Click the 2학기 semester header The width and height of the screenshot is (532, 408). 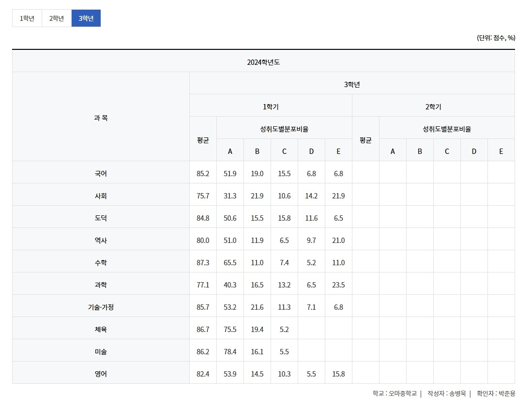click(x=433, y=106)
